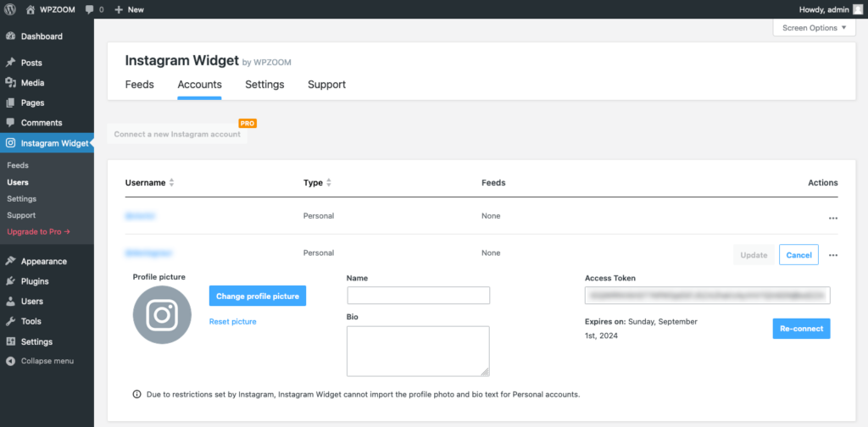This screenshot has width=868, height=427.
Task: Click the admin avatar icon
Action: [858, 9]
